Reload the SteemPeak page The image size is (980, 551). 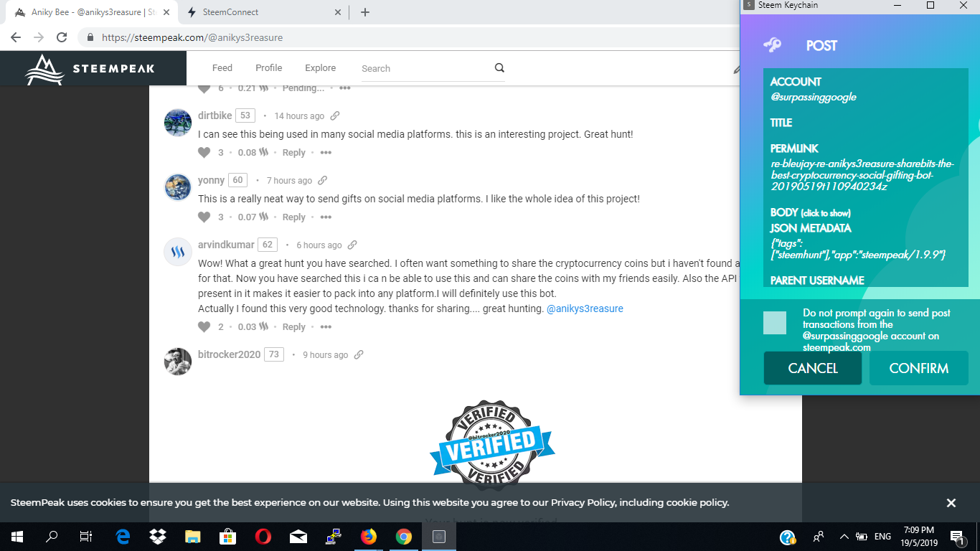click(x=62, y=37)
